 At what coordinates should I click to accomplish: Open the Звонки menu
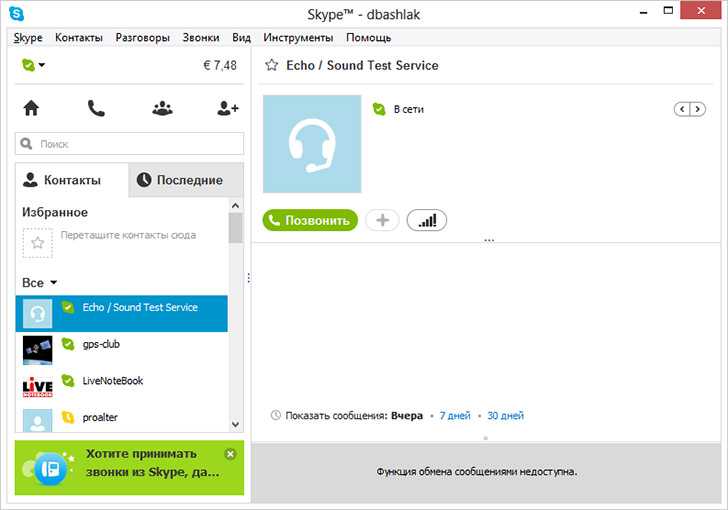201,38
